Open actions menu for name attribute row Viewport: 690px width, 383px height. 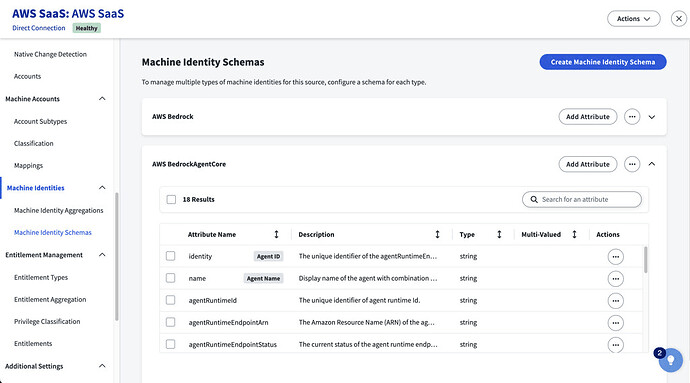(615, 279)
